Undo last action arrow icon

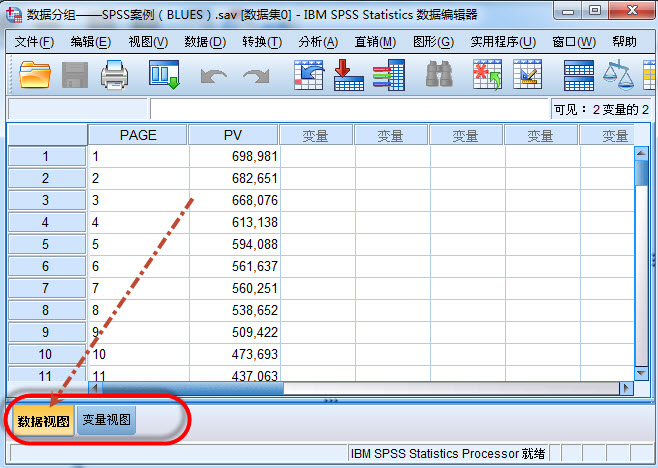214,76
